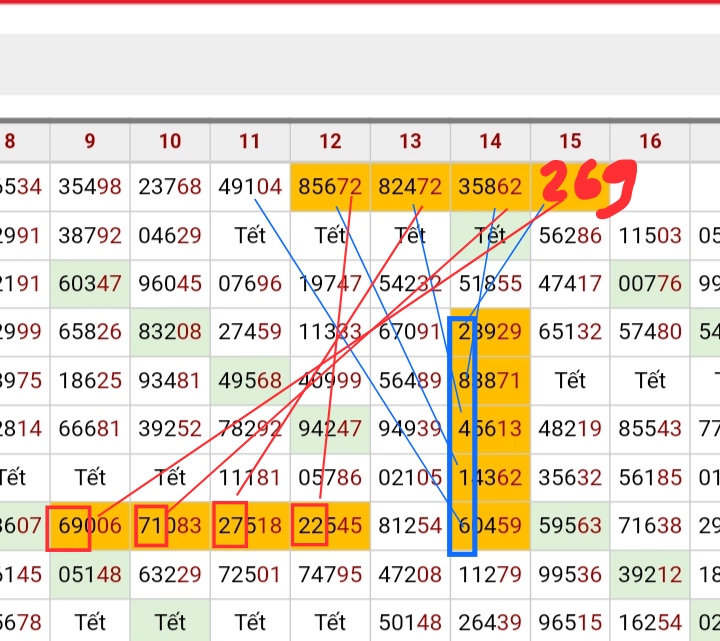This screenshot has width=720, height=641.
Task: Select the cell 39212
Action: 650,574
